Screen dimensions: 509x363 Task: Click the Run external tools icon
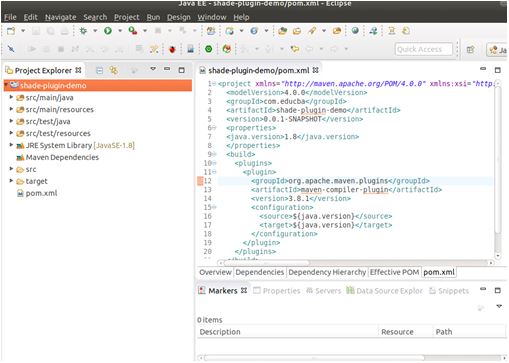pos(133,31)
